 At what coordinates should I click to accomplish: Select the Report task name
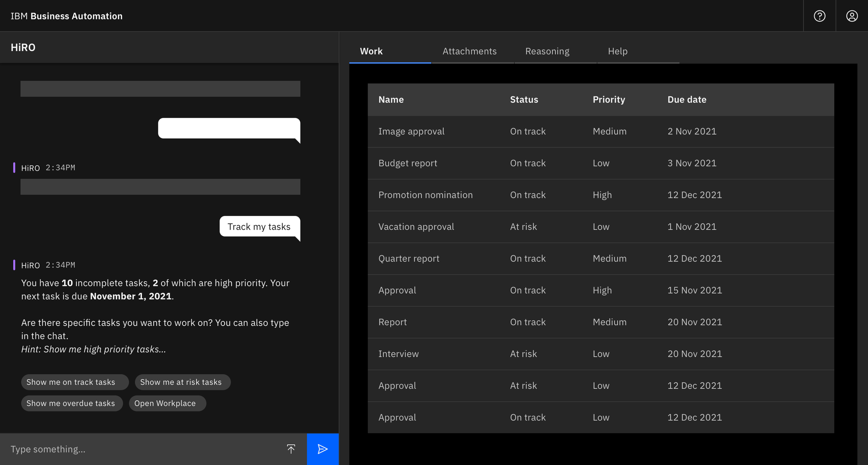coord(392,322)
